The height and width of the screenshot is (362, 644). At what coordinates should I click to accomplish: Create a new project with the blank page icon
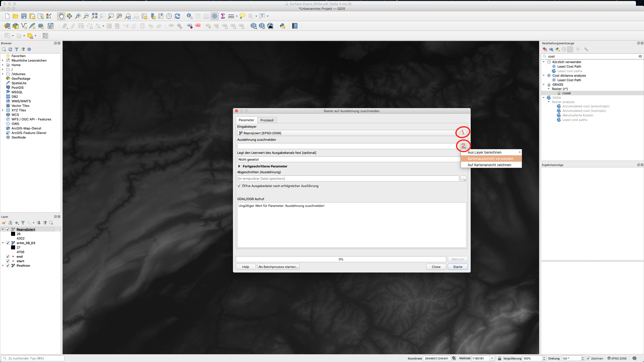click(x=7, y=16)
